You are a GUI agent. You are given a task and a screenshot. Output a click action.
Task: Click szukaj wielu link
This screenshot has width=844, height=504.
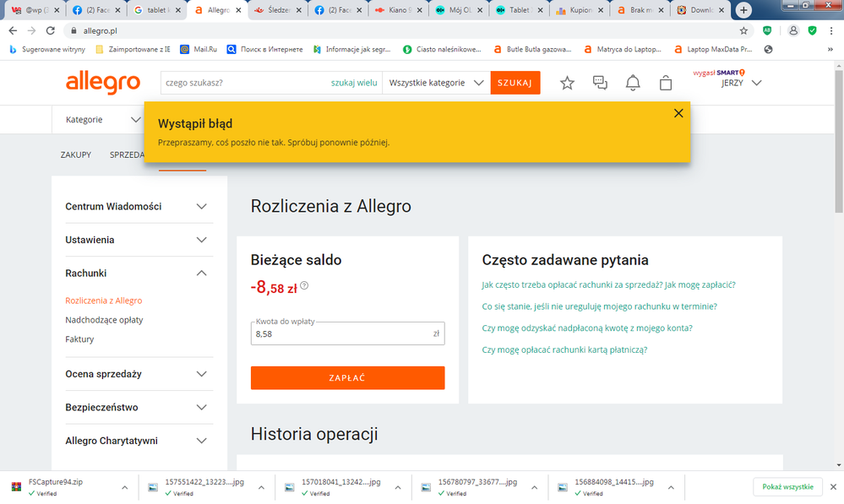point(354,83)
